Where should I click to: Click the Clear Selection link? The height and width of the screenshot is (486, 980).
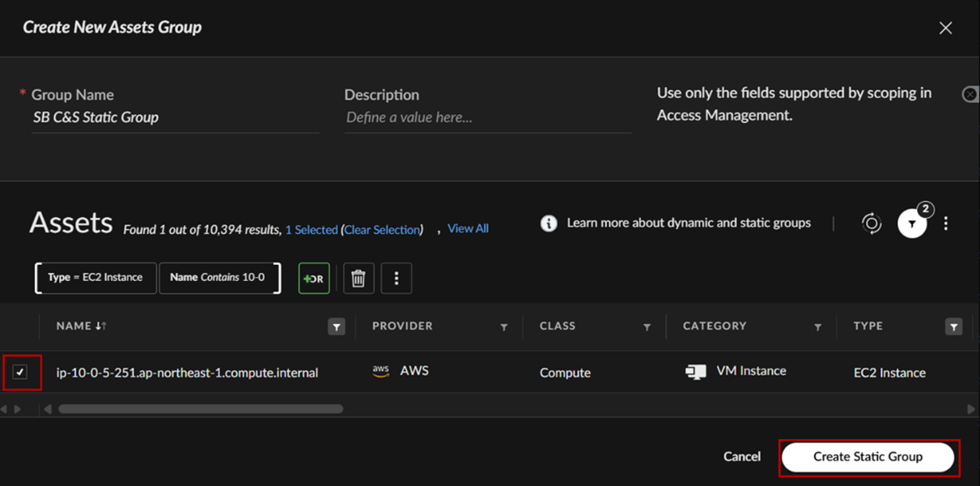pos(383,230)
